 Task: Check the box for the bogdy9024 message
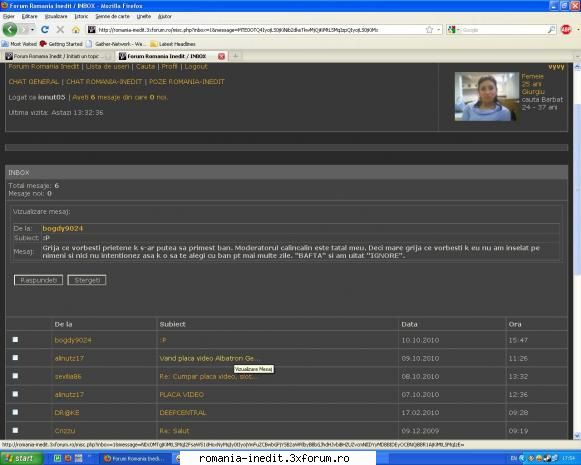tap(15, 339)
